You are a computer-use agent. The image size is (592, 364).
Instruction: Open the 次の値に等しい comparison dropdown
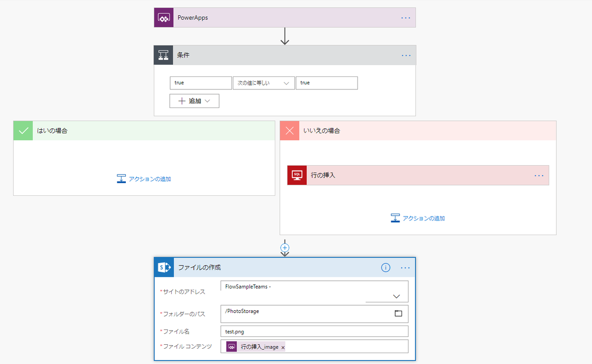(263, 83)
